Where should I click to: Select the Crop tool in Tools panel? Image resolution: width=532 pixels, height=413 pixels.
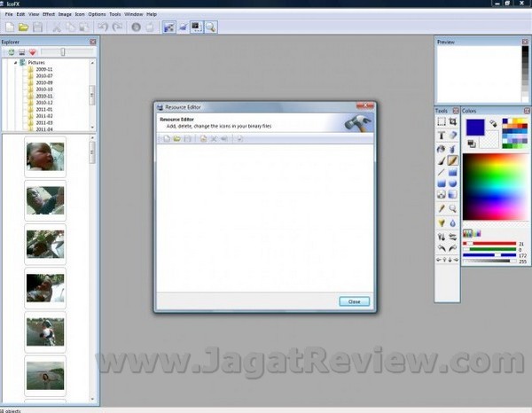click(452, 121)
